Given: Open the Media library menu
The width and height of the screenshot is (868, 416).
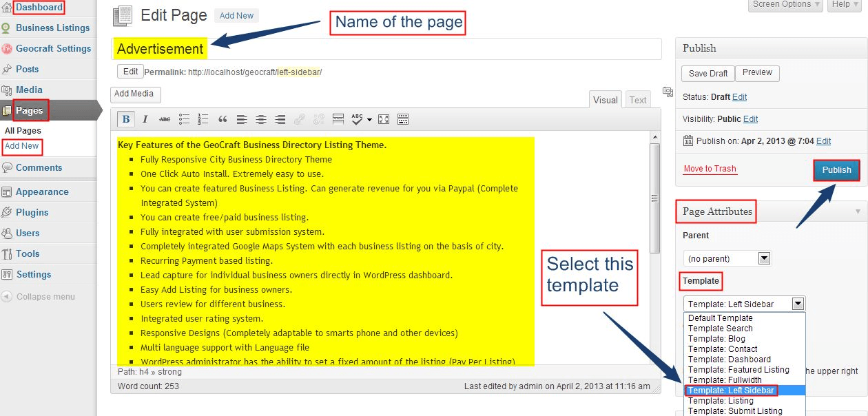Looking at the screenshot, I should tap(29, 90).
